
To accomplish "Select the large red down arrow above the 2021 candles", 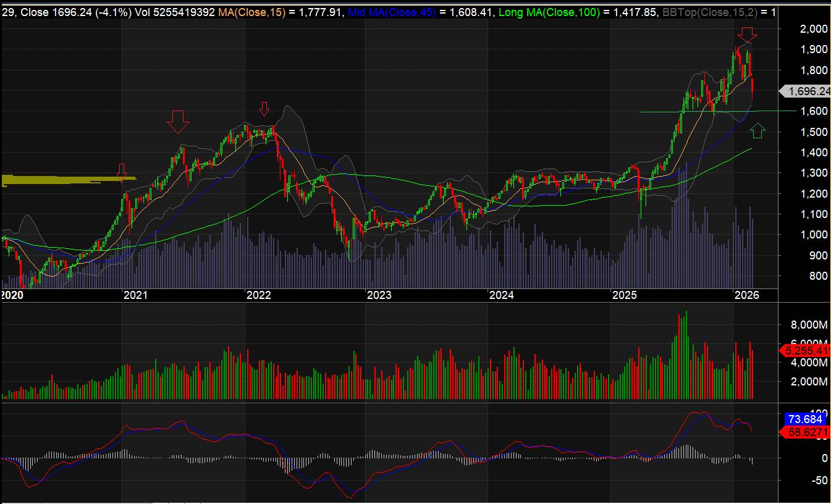I will coord(177,121).
